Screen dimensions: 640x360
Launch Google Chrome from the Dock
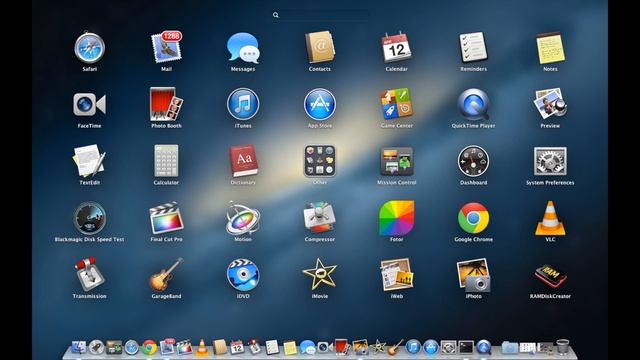pos(149,347)
